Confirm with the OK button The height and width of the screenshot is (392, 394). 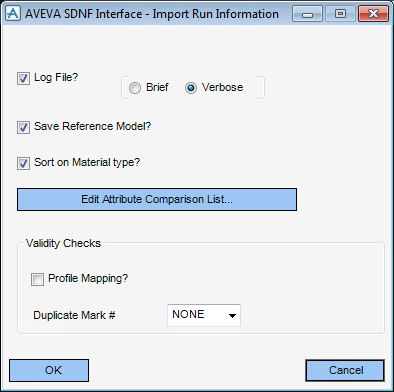click(x=49, y=370)
